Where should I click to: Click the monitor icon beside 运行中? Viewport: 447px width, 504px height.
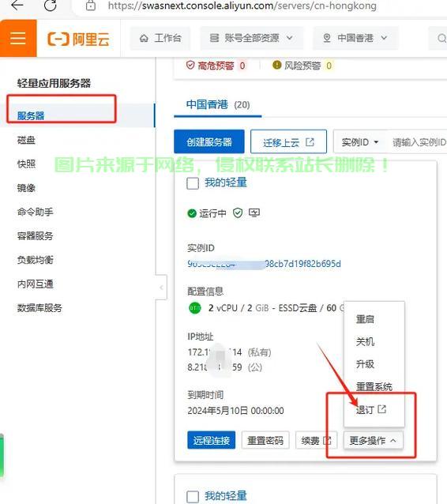click(x=254, y=213)
